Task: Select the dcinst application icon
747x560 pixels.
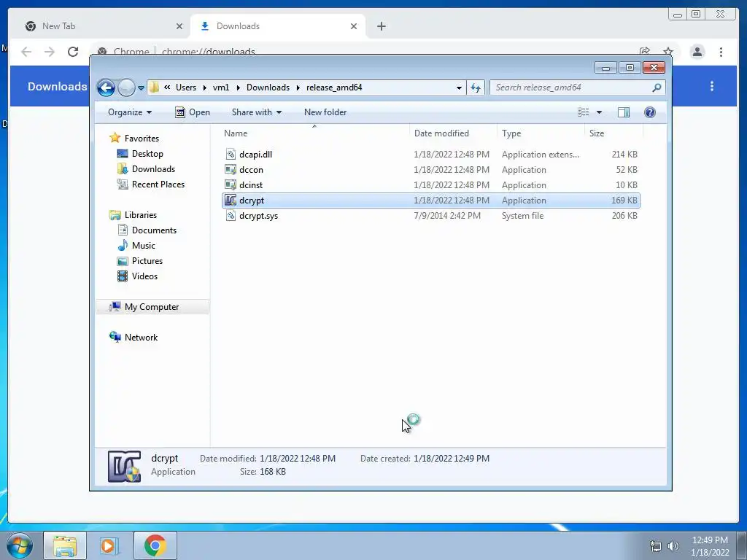Action: (x=231, y=184)
